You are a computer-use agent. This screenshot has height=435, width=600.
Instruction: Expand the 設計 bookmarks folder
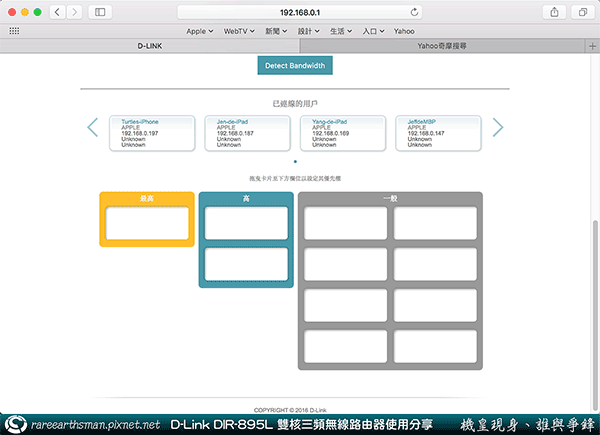[x=308, y=31]
